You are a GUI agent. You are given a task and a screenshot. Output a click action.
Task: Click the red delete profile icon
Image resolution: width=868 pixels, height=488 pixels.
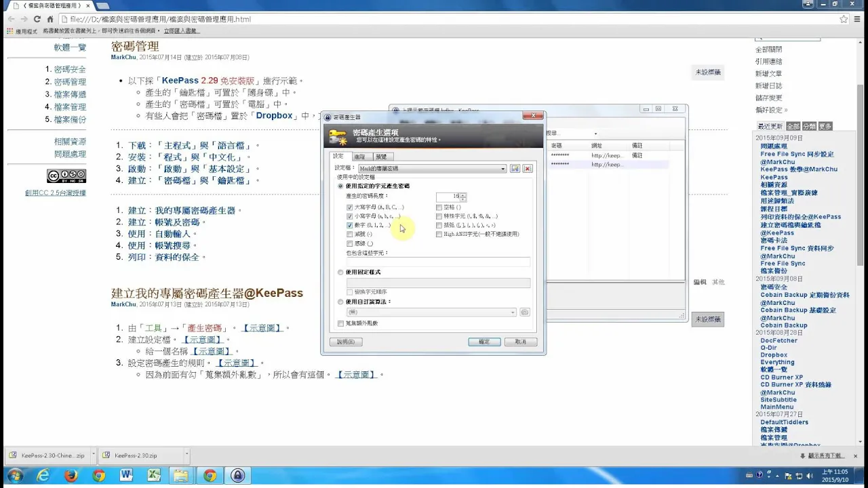pos(528,168)
